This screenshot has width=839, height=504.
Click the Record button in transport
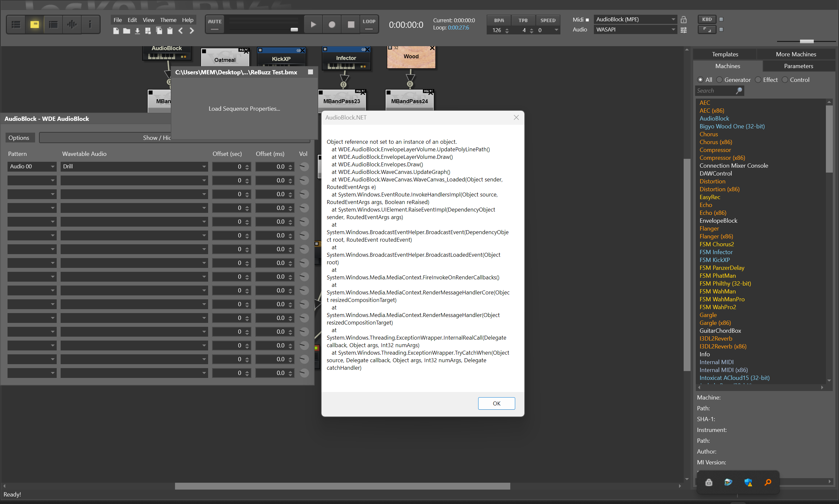pos(332,25)
